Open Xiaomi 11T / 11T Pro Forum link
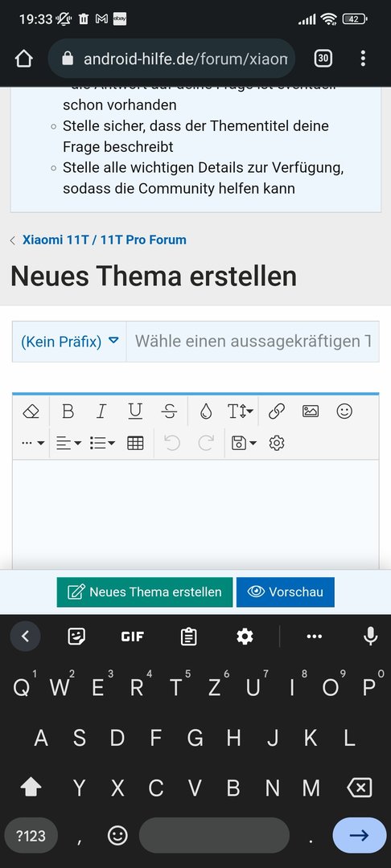 pos(104,240)
